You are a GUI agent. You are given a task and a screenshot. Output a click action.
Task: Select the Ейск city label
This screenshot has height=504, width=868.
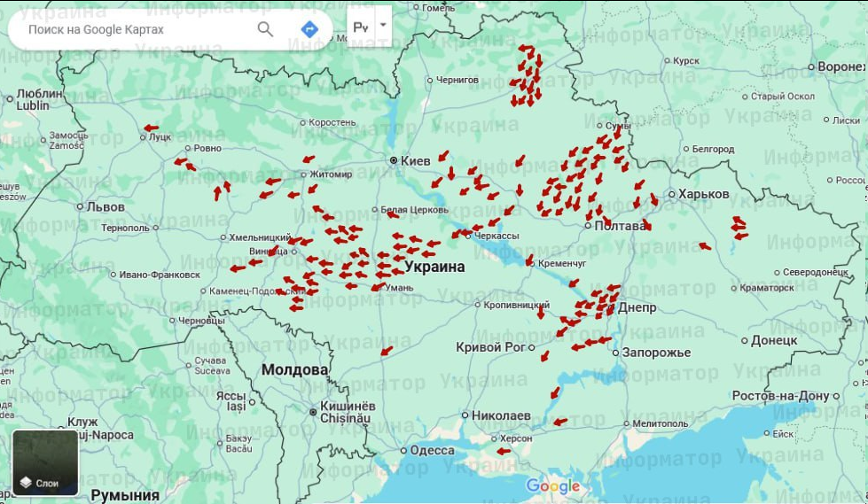[783, 434]
